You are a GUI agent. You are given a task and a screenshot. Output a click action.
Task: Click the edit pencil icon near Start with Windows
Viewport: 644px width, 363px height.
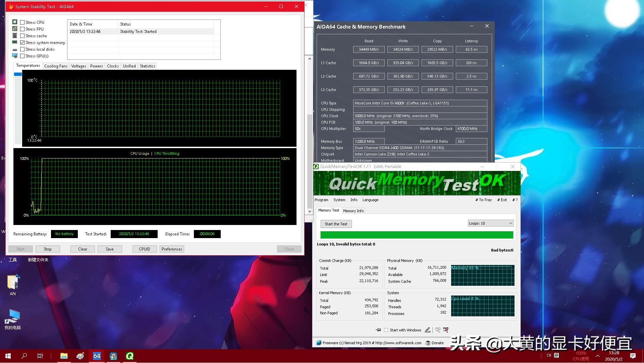[x=427, y=330]
